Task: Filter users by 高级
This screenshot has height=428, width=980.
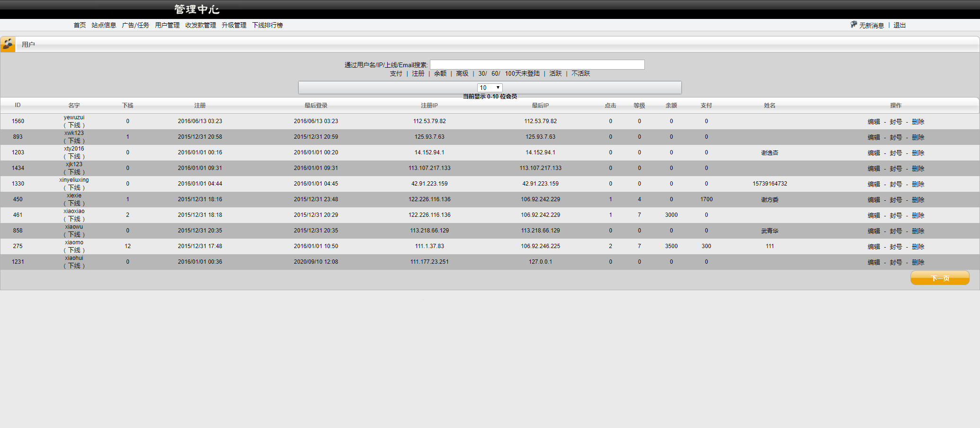Action: [462, 73]
